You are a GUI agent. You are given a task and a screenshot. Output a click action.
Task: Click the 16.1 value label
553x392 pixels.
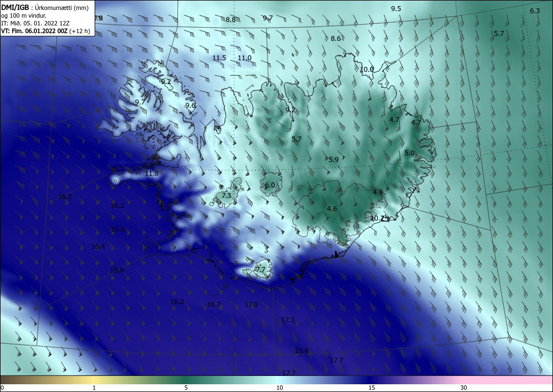click(x=117, y=169)
